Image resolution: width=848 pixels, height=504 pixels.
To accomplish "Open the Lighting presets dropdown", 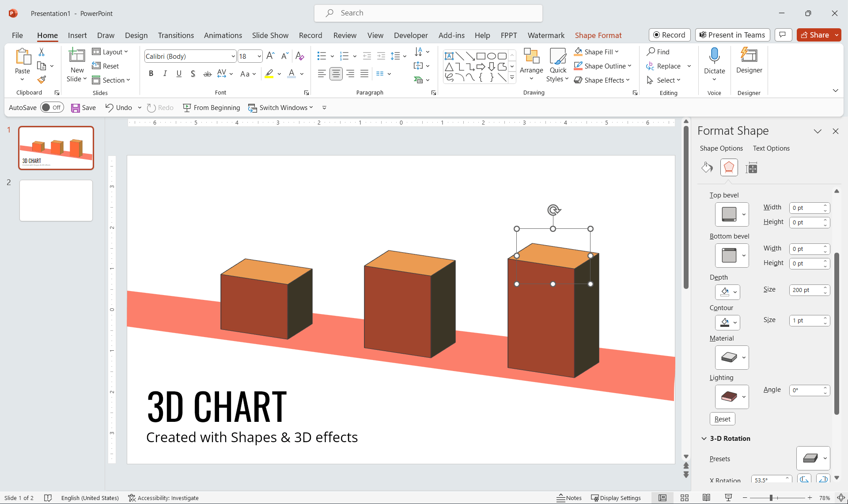I will tap(744, 397).
